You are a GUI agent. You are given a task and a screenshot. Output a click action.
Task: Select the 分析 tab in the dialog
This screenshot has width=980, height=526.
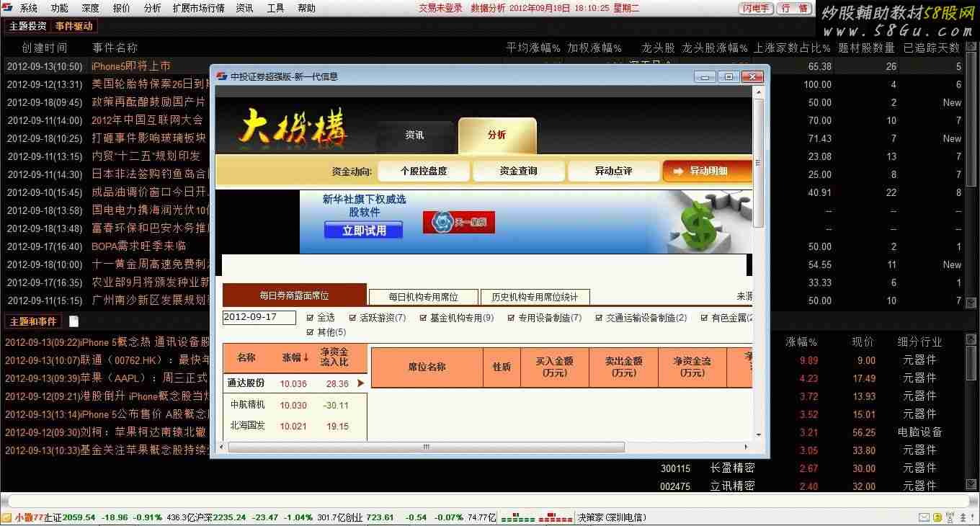(x=497, y=135)
